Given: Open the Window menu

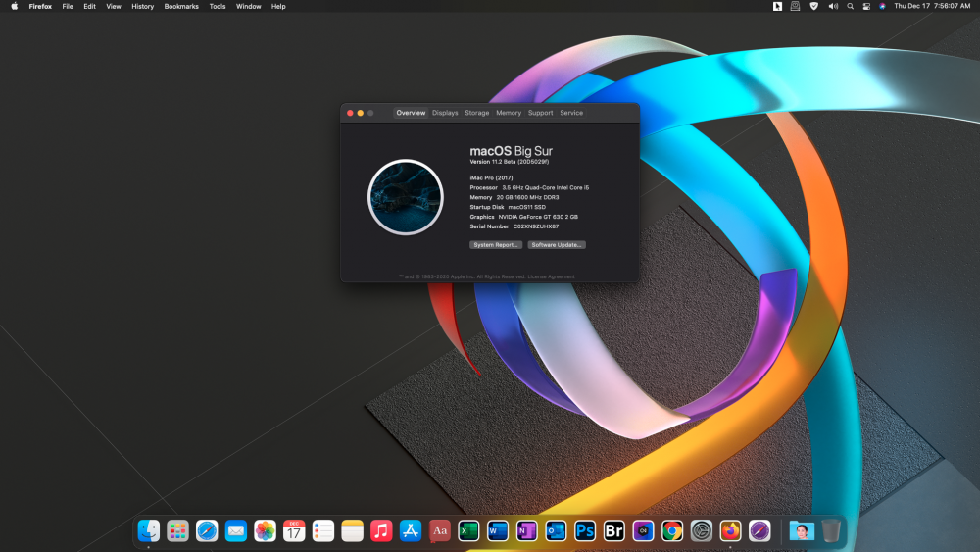Looking at the screenshot, I should coord(248,6).
